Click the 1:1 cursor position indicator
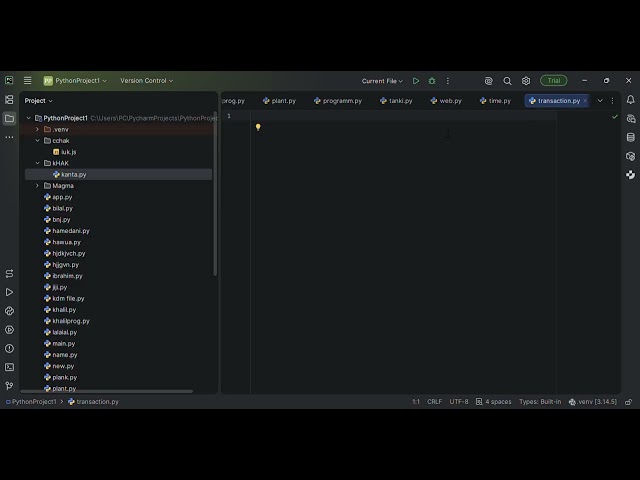 coord(416,402)
